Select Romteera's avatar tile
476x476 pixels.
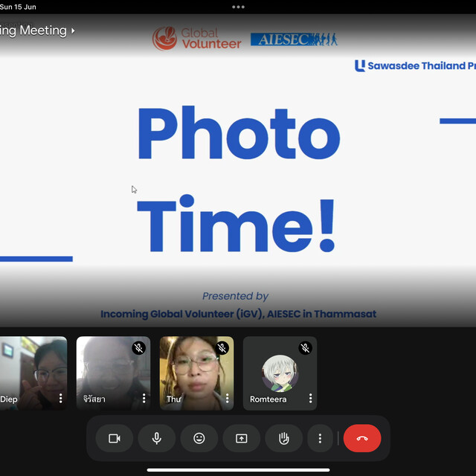pyautogui.click(x=280, y=372)
